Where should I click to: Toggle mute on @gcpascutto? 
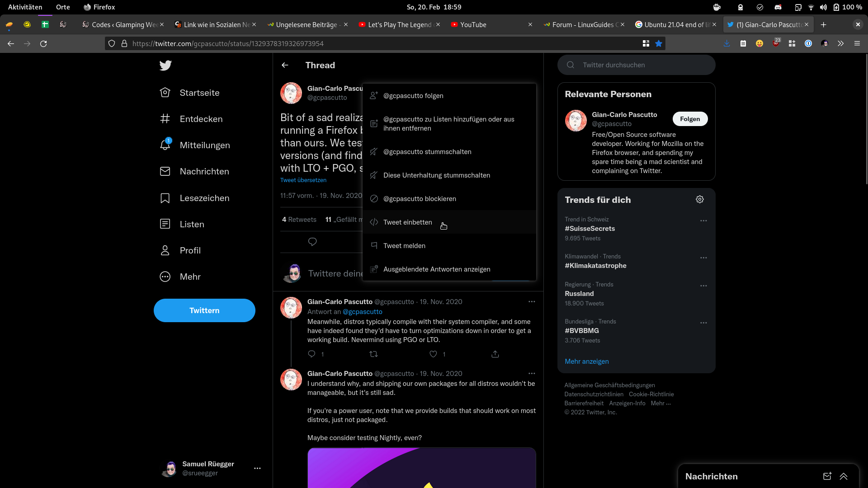(x=427, y=151)
